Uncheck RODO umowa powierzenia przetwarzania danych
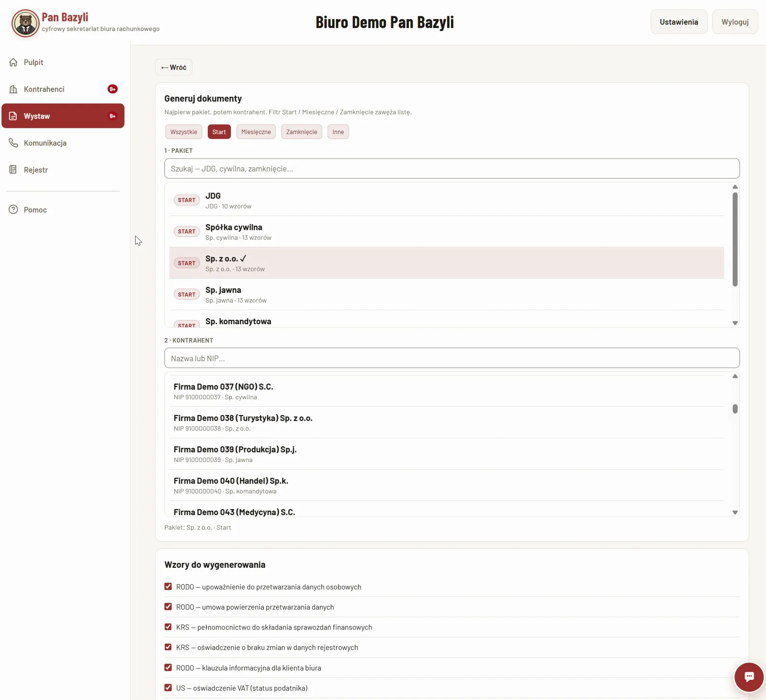Screen dimensions: 766x700 coord(168,607)
